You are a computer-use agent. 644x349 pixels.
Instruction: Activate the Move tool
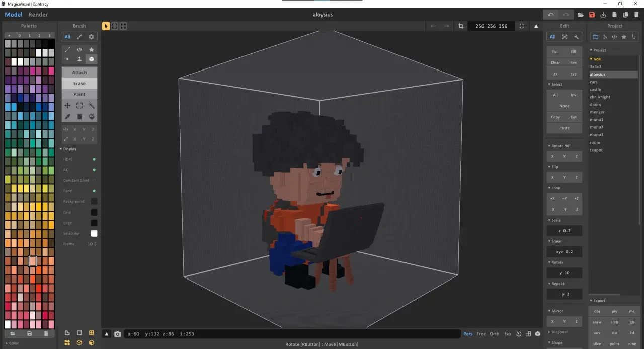67,106
